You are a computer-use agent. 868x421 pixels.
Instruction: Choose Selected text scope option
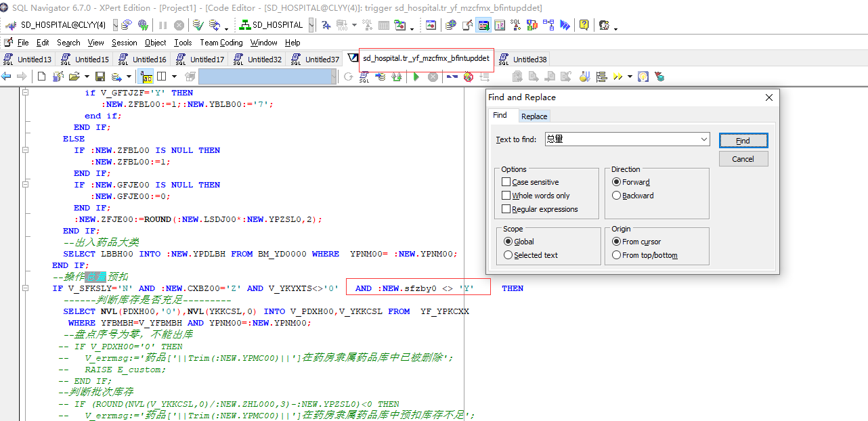coord(508,255)
